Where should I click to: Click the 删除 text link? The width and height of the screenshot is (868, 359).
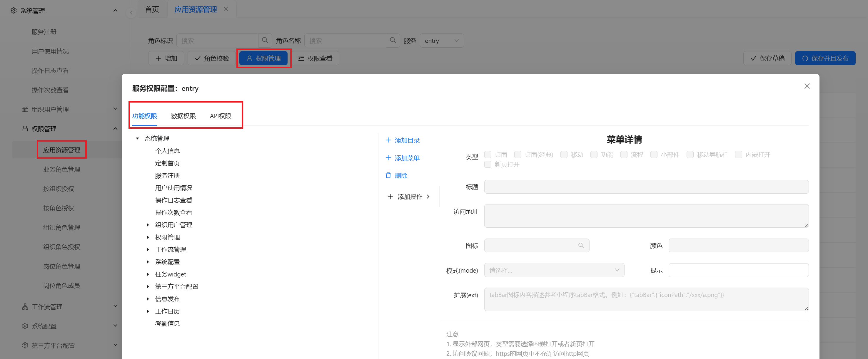click(x=401, y=175)
